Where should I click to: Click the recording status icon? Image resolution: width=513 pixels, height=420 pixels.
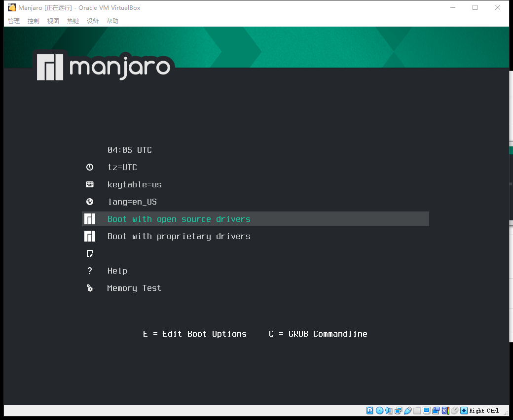point(436,411)
